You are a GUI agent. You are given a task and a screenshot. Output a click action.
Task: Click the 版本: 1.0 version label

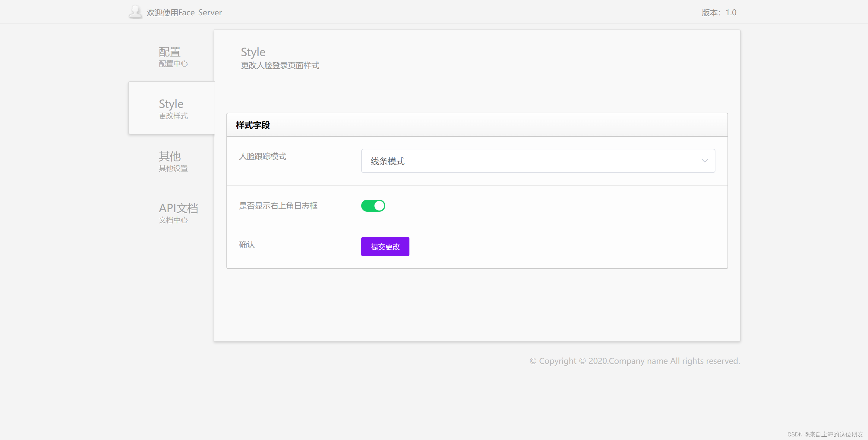(x=719, y=12)
